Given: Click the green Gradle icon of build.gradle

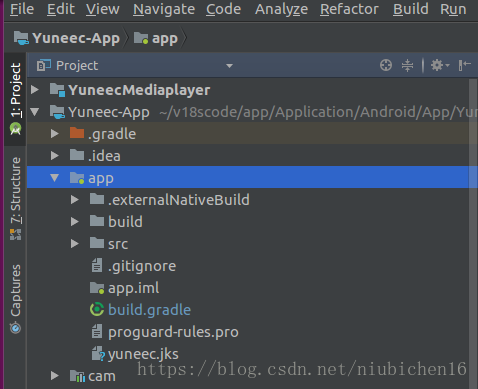Looking at the screenshot, I should coord(97,309).
